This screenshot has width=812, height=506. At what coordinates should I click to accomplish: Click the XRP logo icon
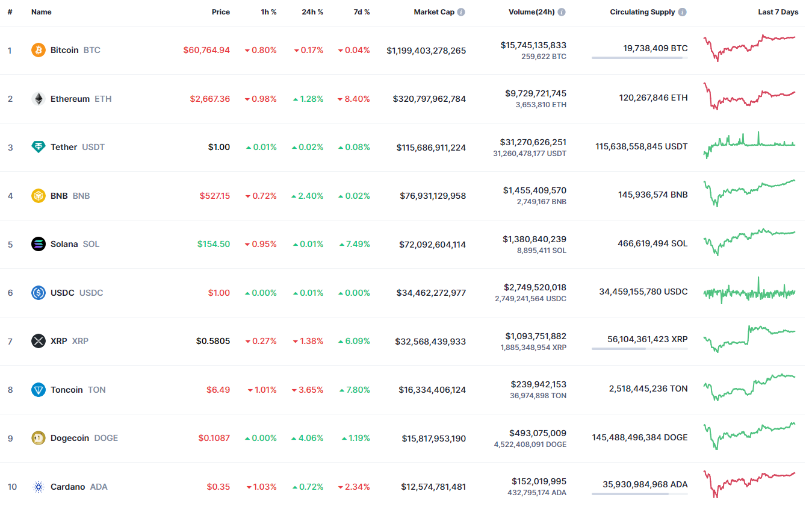tap(39, 341)
